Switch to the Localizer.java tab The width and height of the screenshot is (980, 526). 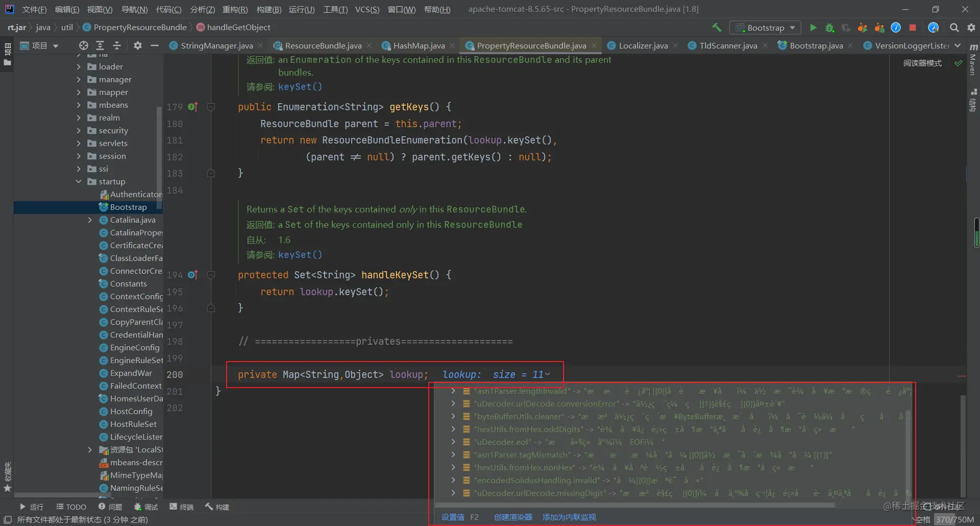(643, 45)
